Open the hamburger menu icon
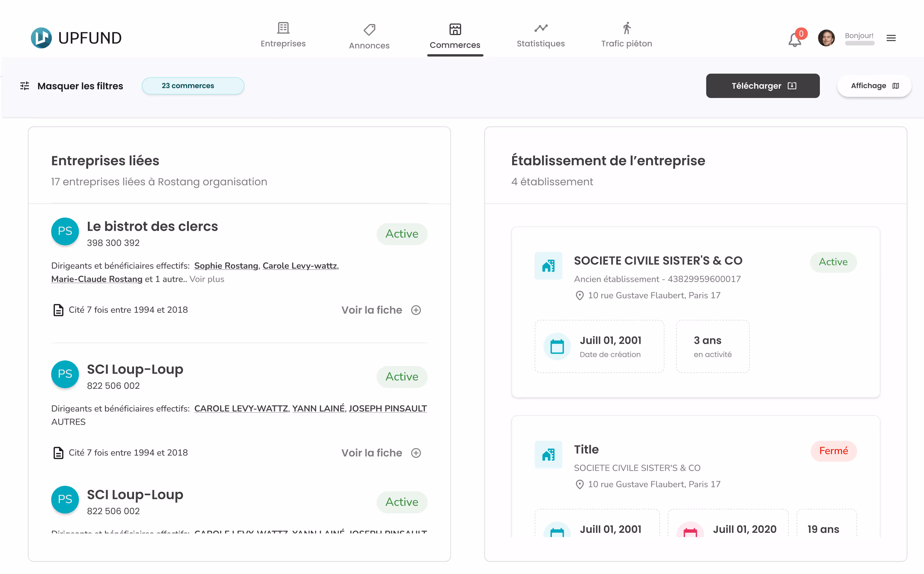The image size is (924, 574). coord(891,38)
